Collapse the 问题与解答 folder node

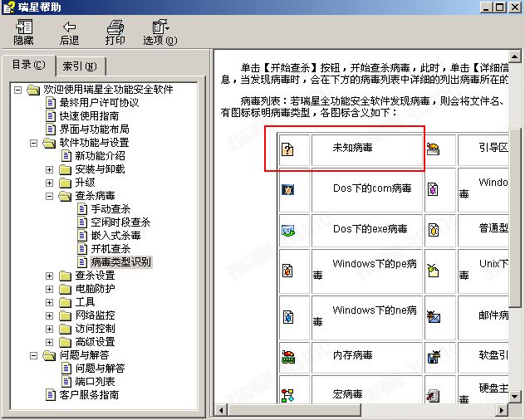(33, 355)
